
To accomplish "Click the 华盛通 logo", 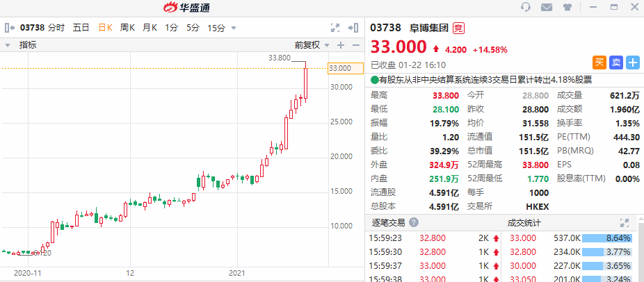I will point(186,7).
